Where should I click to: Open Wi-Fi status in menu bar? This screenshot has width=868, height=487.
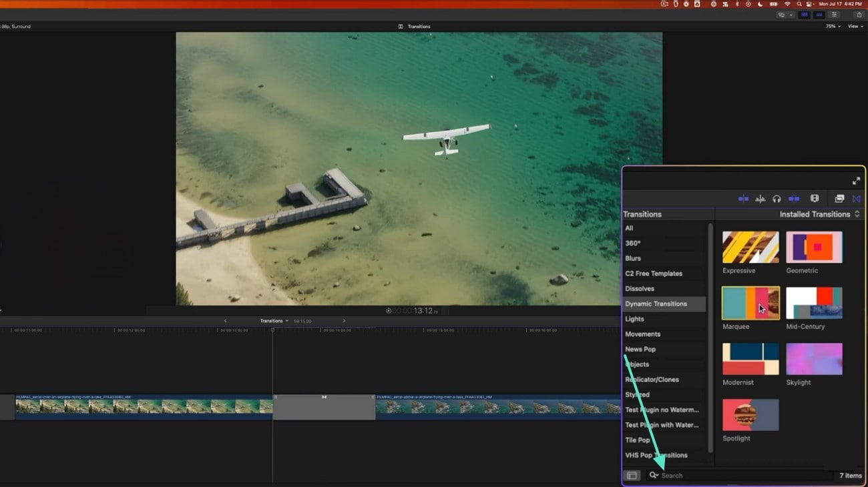tap(787, 4)
